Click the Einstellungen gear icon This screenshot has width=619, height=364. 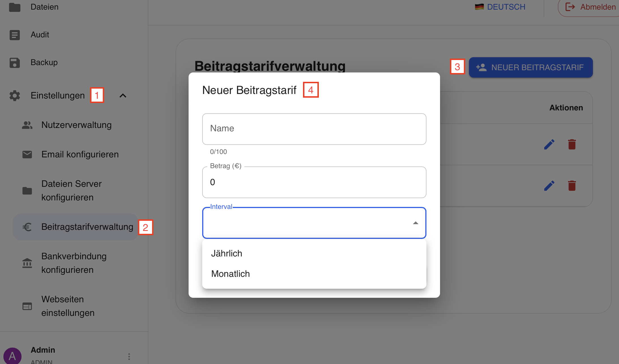(15, 96)
